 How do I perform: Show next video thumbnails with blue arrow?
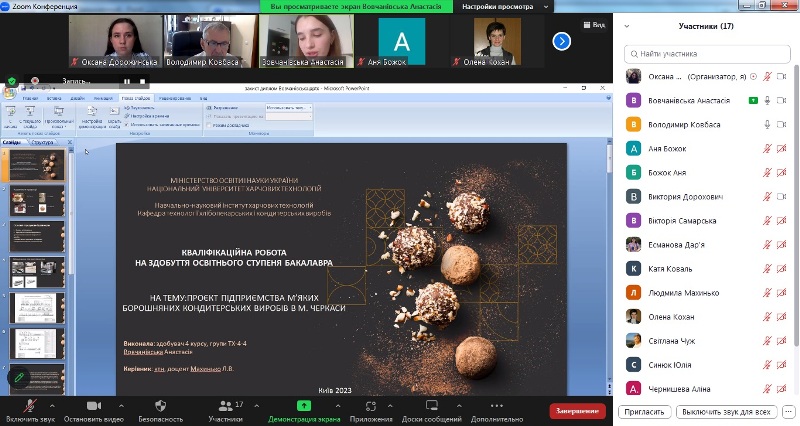coord(562,41)
